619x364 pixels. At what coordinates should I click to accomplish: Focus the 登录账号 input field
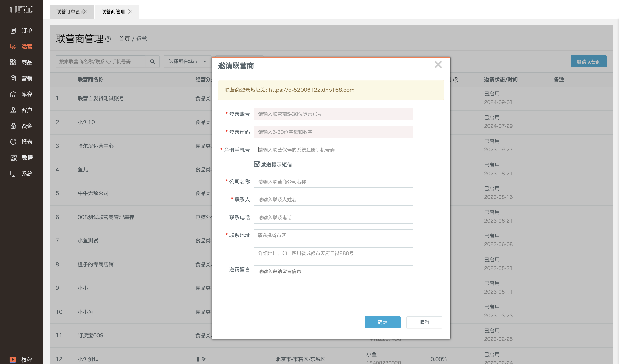[333, 114]
